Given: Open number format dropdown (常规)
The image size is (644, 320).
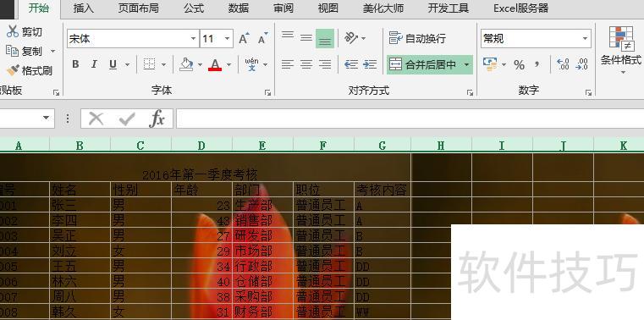Looking at the screenshot, I should (x=586, y=39).
